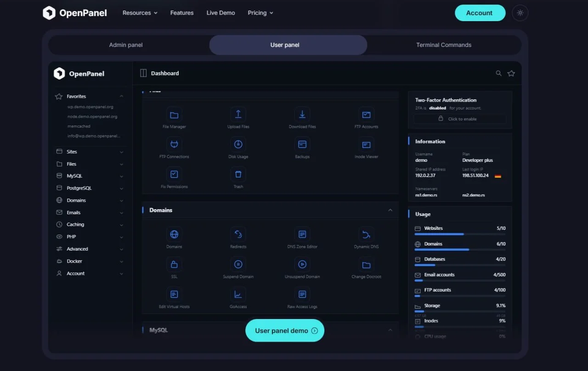Click the dashboard search magnifier icon
The image size is (588, 371).
(x=498, y=73)
